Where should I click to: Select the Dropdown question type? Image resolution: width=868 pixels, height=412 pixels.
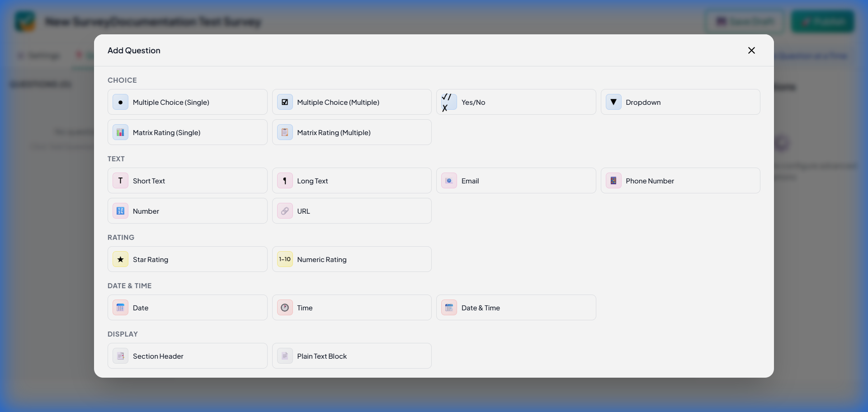point(680,102)
